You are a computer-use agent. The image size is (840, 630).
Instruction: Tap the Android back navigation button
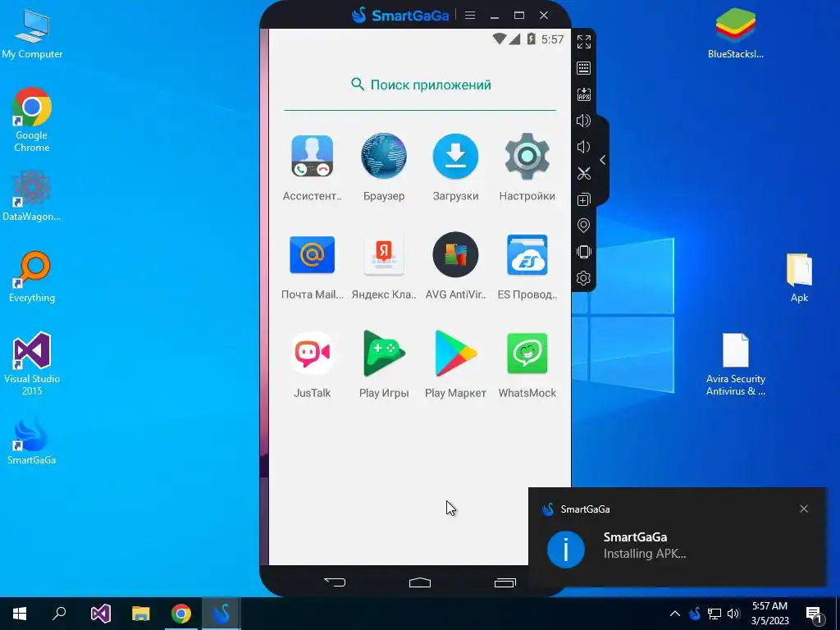[335, 582]
